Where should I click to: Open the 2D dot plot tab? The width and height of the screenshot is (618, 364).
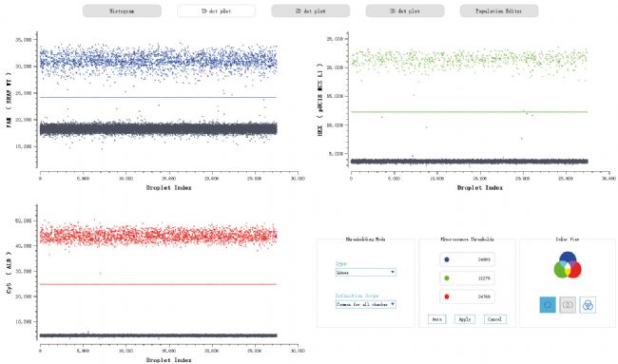[311, 11]
